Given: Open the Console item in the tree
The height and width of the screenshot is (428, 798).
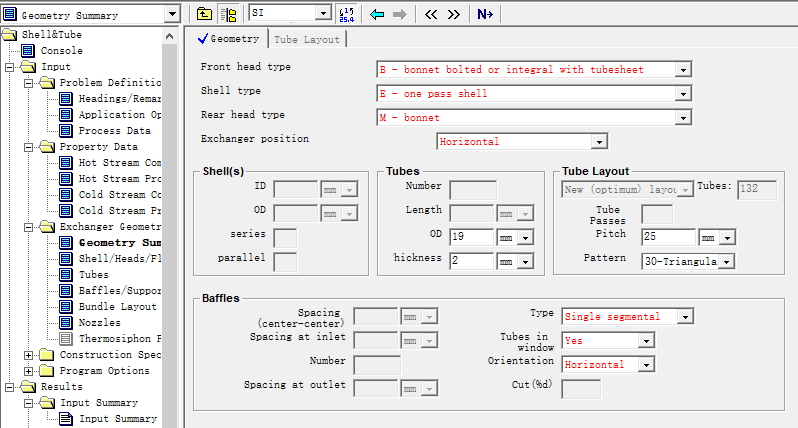Looking at the screenshot, I should point(61,51).
